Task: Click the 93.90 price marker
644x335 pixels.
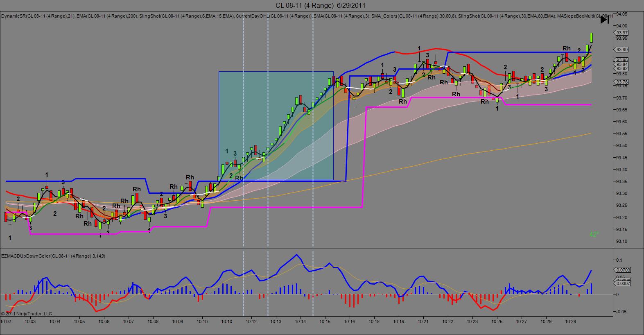Action: coord(622,50)
